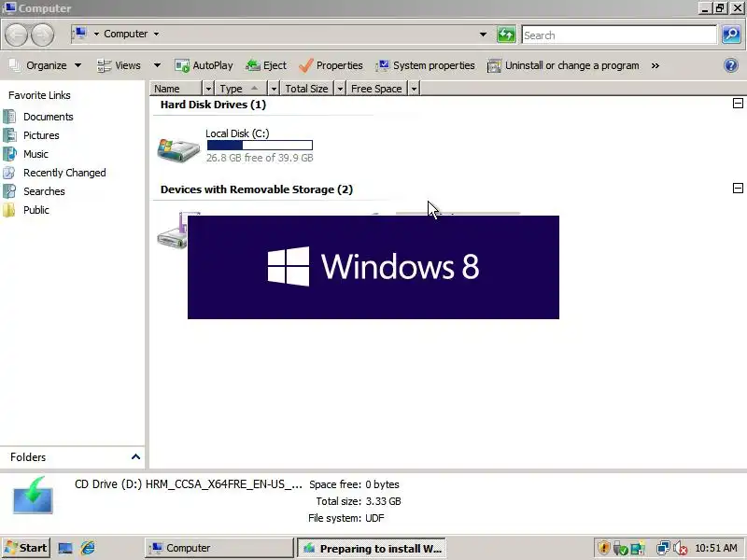Viewport: 747px width, 560px height.
Task: Click the computer icon in address bar
Action: [x=79, y=34]
